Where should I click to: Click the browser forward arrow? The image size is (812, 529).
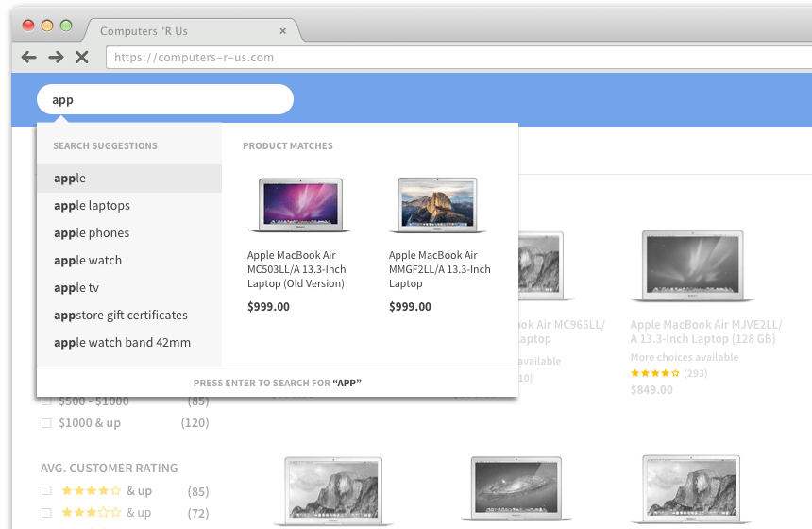56,58
